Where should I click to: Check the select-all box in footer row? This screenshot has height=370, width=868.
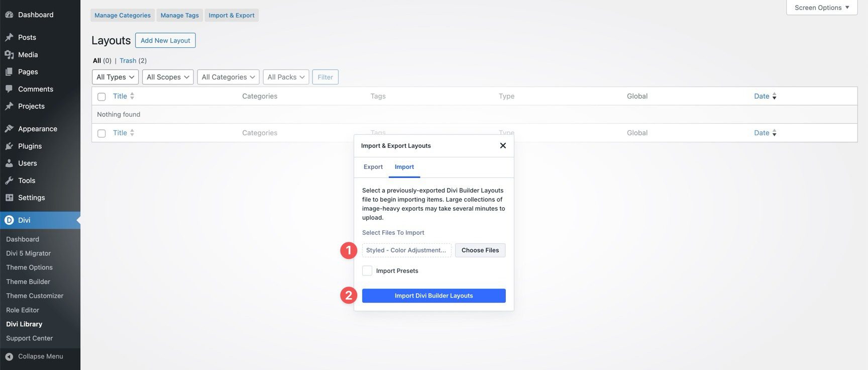pos(101,133)
